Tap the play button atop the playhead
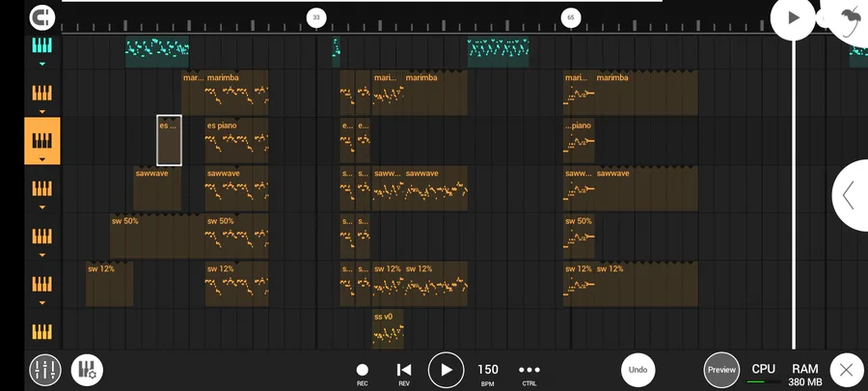 pyautogui.click(x=794, y=17)
